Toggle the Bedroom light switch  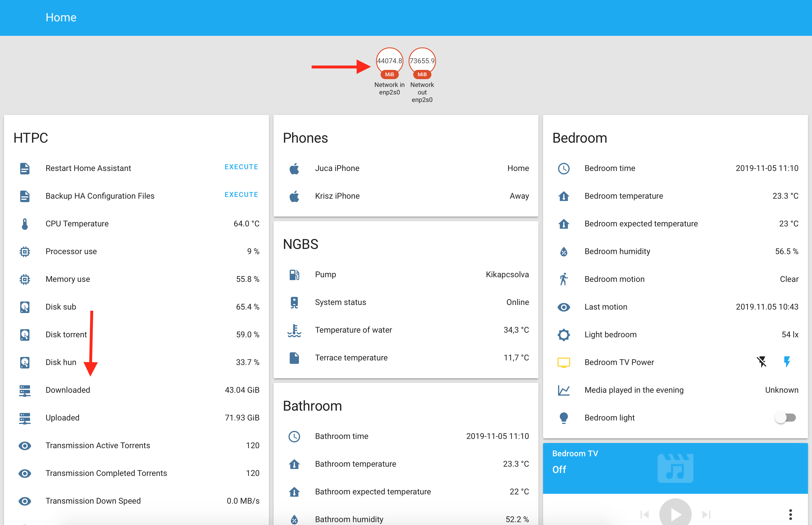[785, 418]
